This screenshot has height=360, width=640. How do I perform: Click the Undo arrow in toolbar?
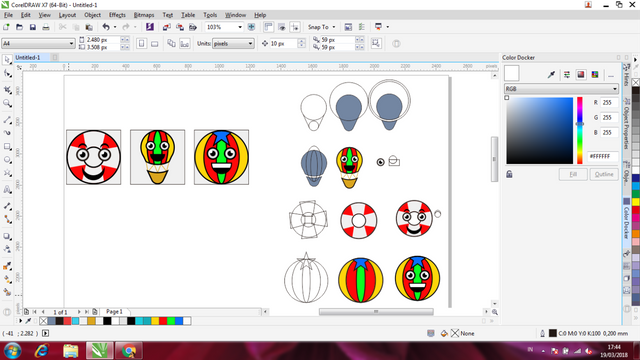[x=106, y=27]
